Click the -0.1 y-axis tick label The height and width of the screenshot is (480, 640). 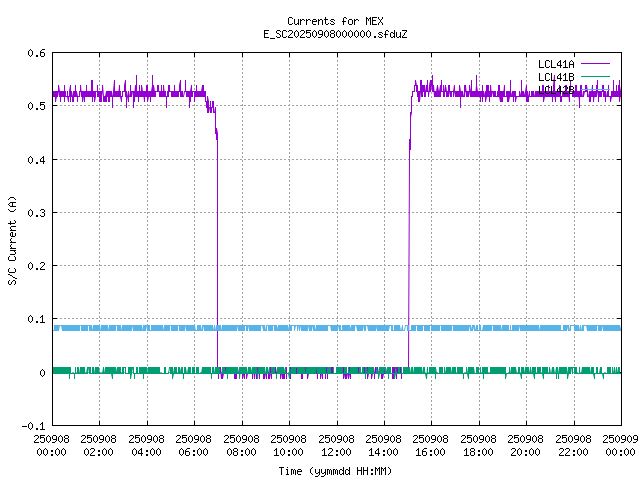point(32,426)
